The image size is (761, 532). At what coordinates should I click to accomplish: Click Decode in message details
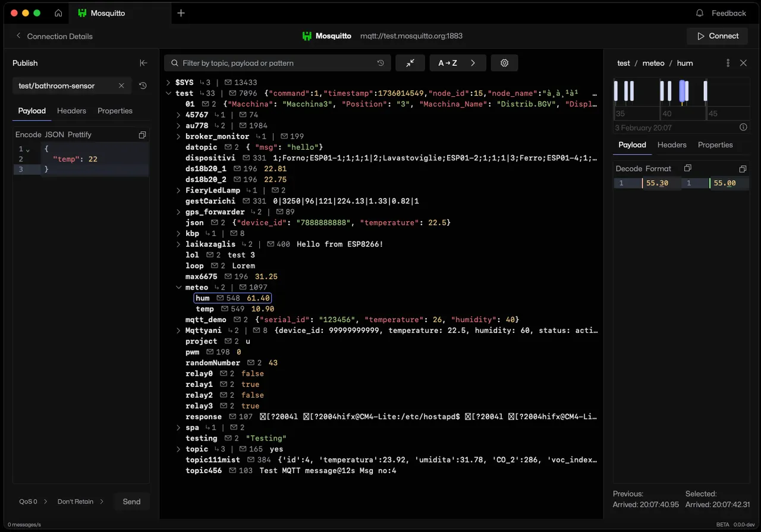[628, 169]
